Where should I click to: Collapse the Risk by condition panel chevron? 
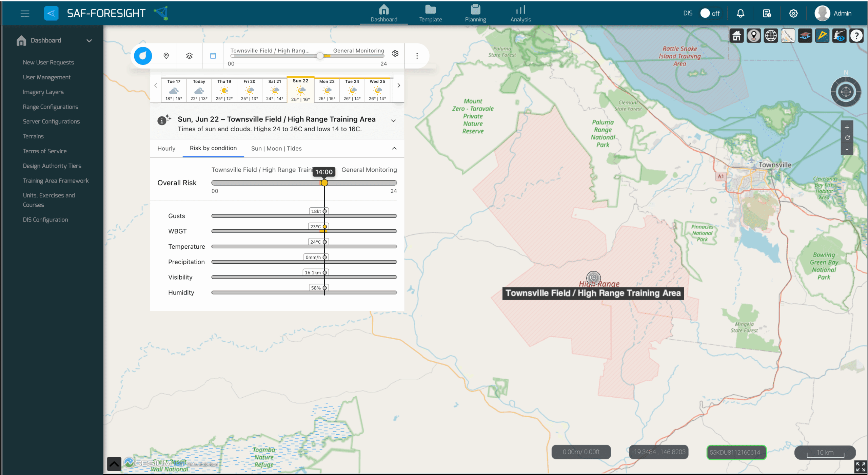pos(394,148)
